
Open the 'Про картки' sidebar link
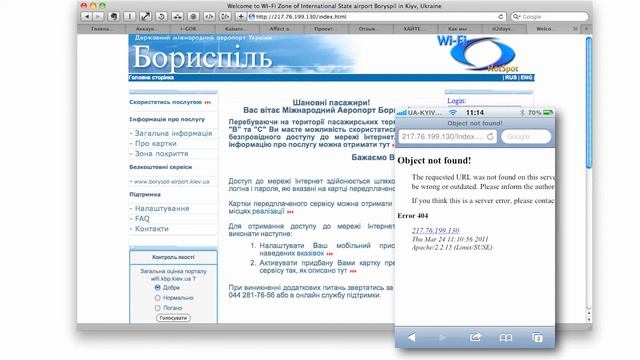pyautogui.click(x=156, y=144)
